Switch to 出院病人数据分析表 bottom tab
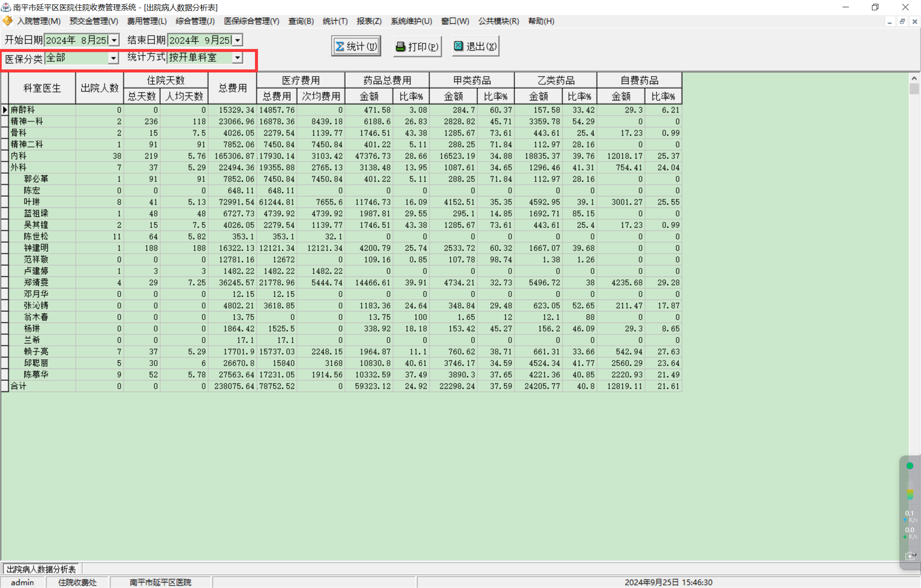This screenshot has height=588, width=921. pyautogui.click(x=41, y=569)
